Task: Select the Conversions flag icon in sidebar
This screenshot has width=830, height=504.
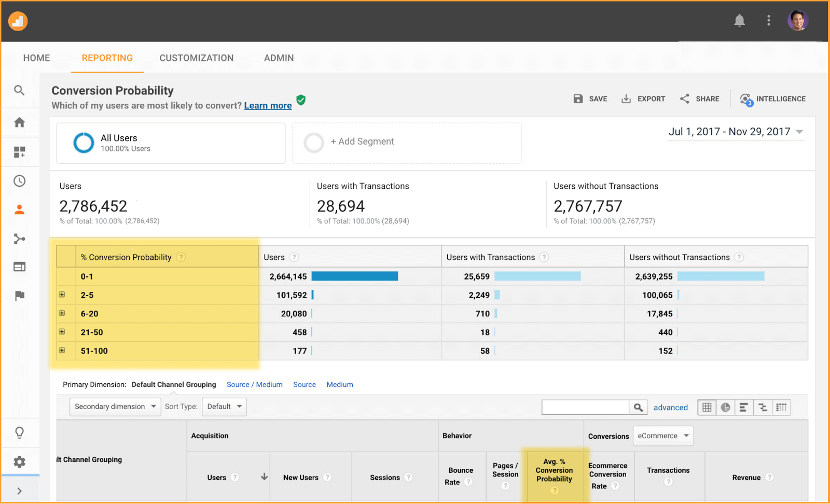Action: point(19,296)
